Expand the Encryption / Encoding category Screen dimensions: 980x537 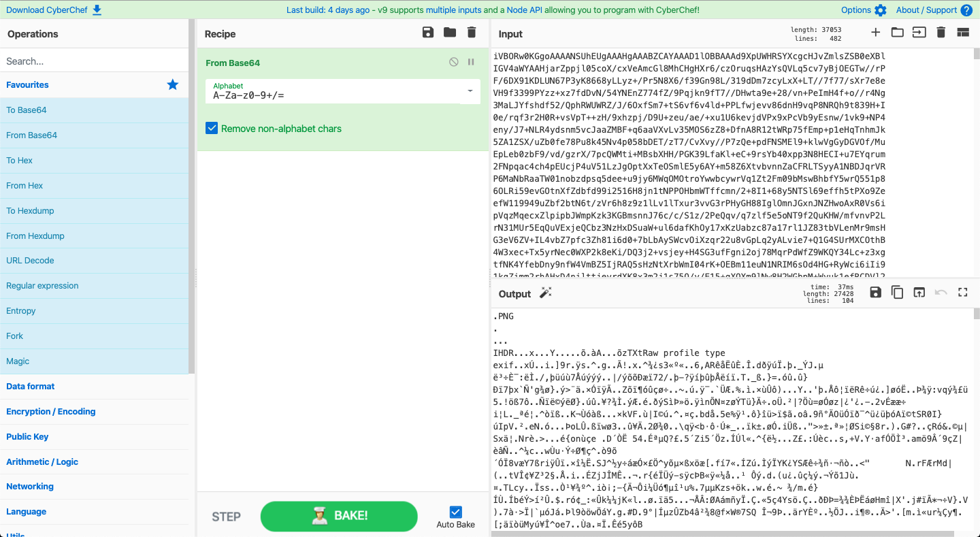click(x=94, y=411)
